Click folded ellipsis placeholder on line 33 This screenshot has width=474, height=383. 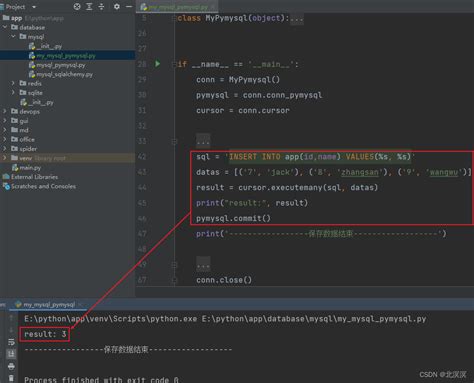coord(203,141)
